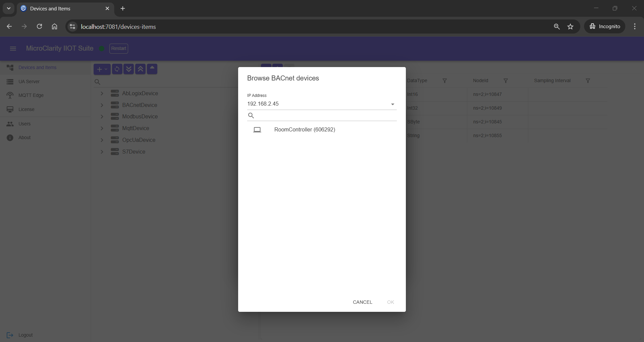Go to MQTT Edge page
This screenshot has width=644, height=342.
[x=31, y=95]
